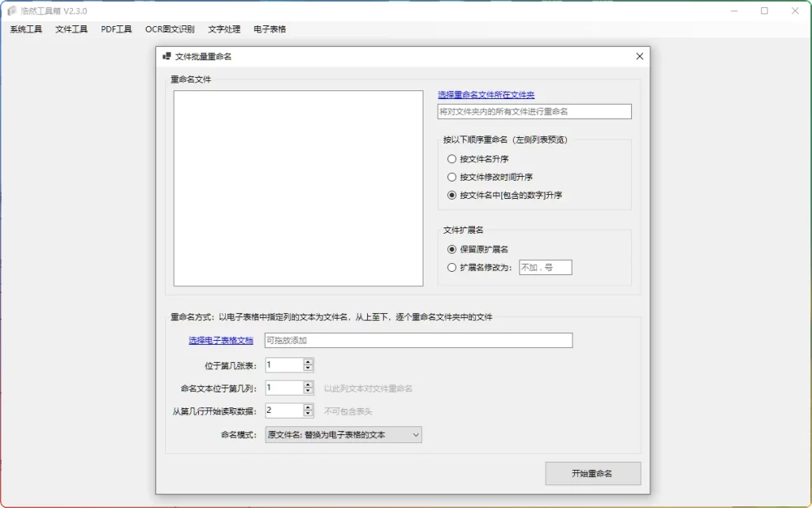Click the 开始重命名 button
Image resolution: width=812 pixels, height=508 pixels.
(592, 473)
